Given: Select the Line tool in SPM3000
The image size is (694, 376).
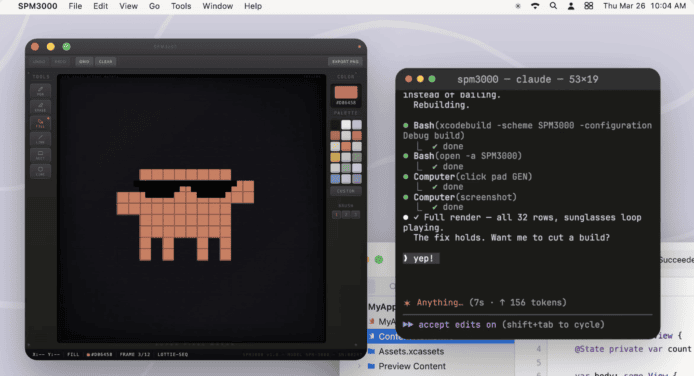Looking at the screenshot, I should [x=40, y=139].
